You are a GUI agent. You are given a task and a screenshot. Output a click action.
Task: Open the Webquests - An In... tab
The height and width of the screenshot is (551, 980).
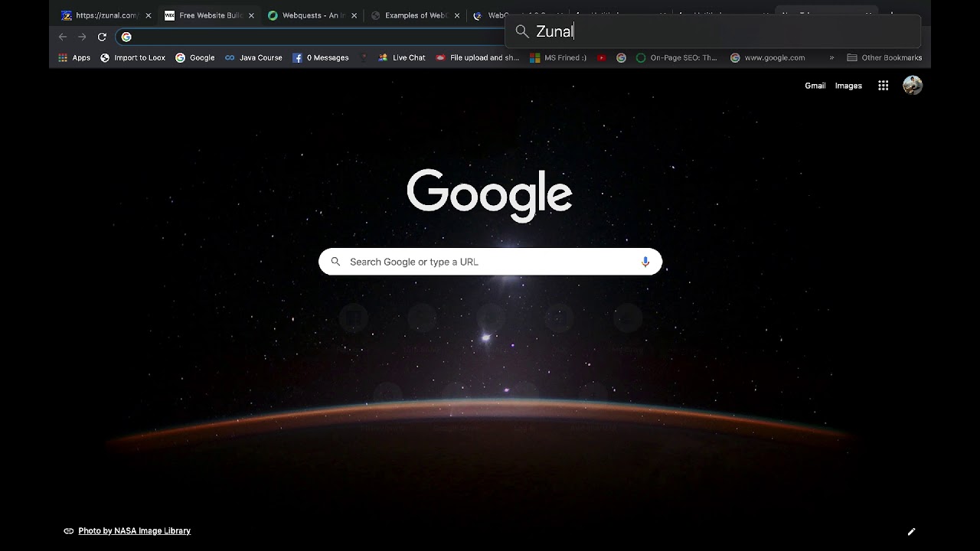click(313, 15)
